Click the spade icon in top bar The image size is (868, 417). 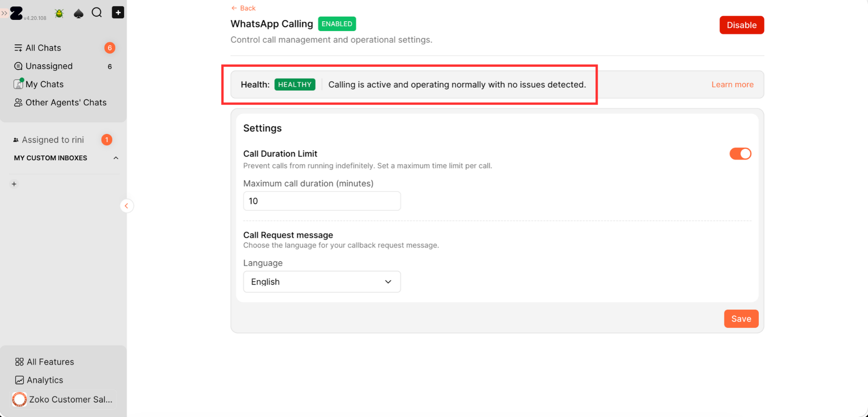(79, 13)
